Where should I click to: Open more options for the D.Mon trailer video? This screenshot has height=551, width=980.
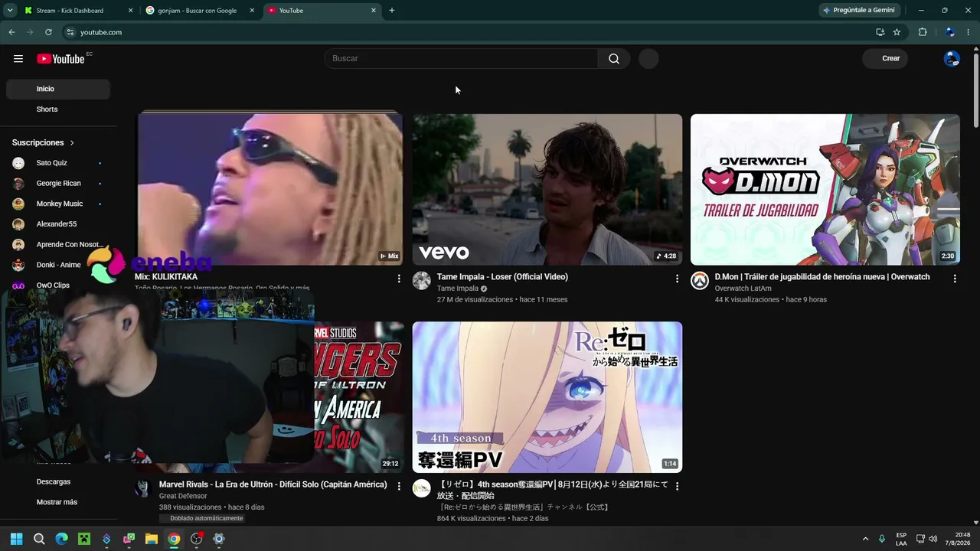click(955, 279)
